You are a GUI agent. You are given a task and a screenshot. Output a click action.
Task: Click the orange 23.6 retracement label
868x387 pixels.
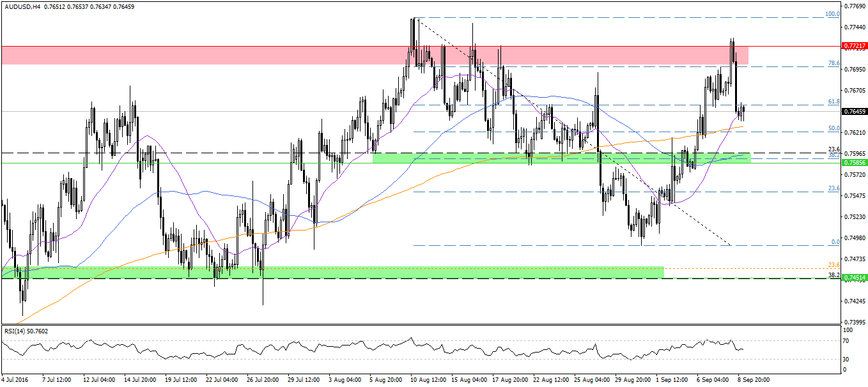click(x=833, y=265)
